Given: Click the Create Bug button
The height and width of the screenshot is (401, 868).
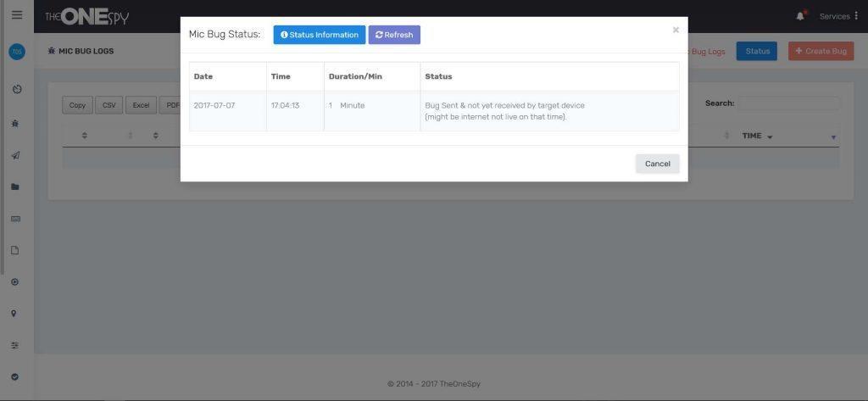Looking at the screenshot, I should [x=821, y=51].
